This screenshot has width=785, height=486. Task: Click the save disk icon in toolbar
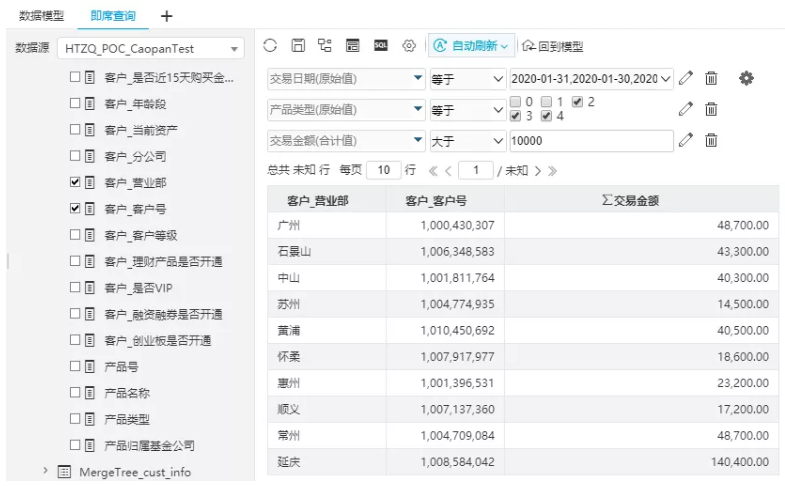pos(298,46)
